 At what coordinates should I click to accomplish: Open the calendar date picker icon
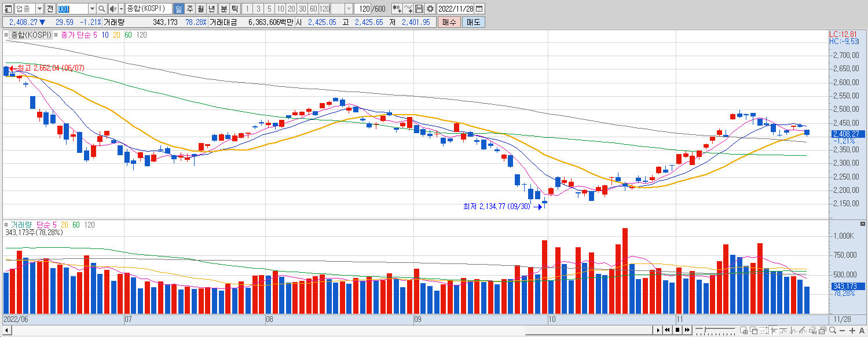tap(479, 9)
